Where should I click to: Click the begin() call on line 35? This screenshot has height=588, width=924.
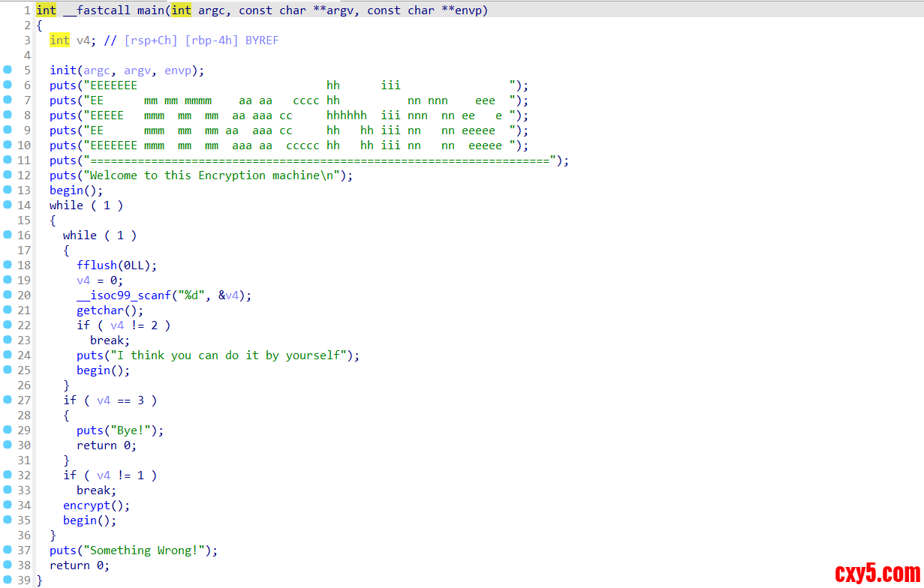click(80, 520)
